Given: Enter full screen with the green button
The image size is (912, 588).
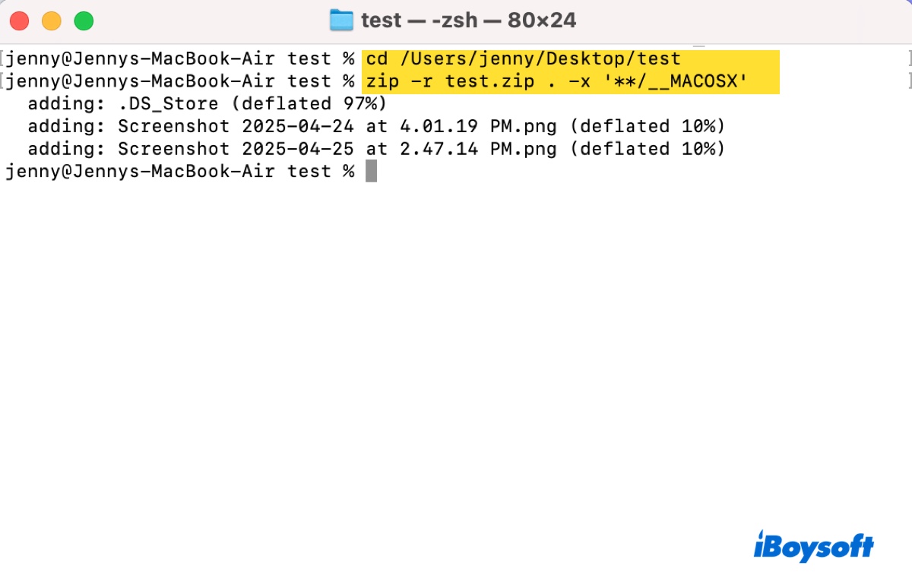Looking at the screenshot, I should click(84, 21).
